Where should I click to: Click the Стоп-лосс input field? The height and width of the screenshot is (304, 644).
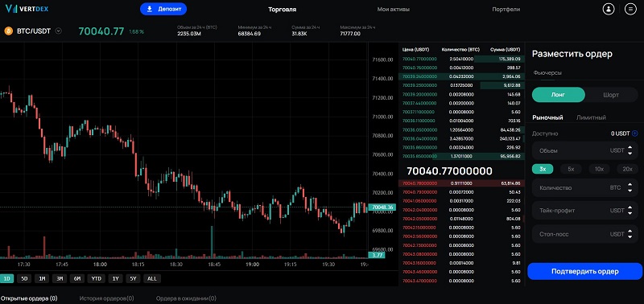point(585,234)
